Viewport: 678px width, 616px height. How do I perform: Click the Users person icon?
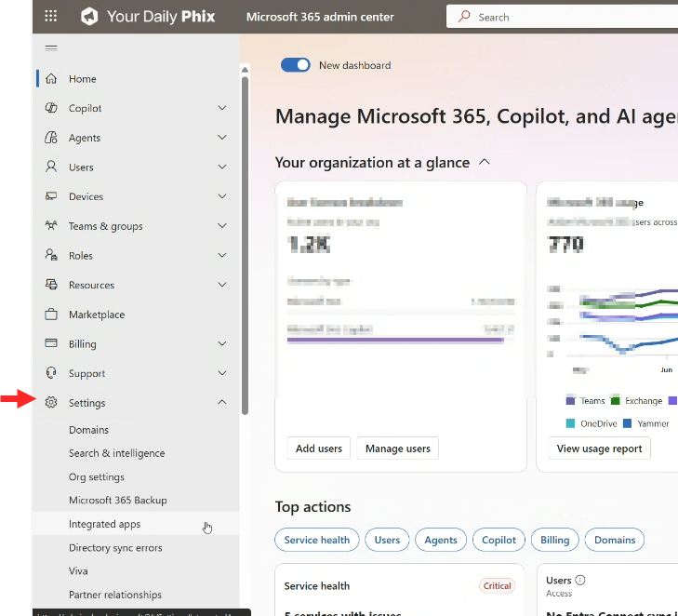(x=51, y=167)
